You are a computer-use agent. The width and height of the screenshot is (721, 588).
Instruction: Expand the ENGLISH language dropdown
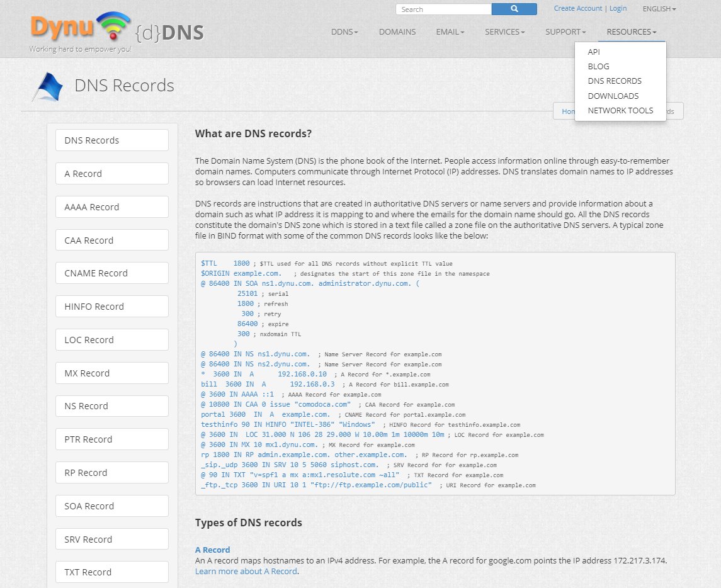659,9
